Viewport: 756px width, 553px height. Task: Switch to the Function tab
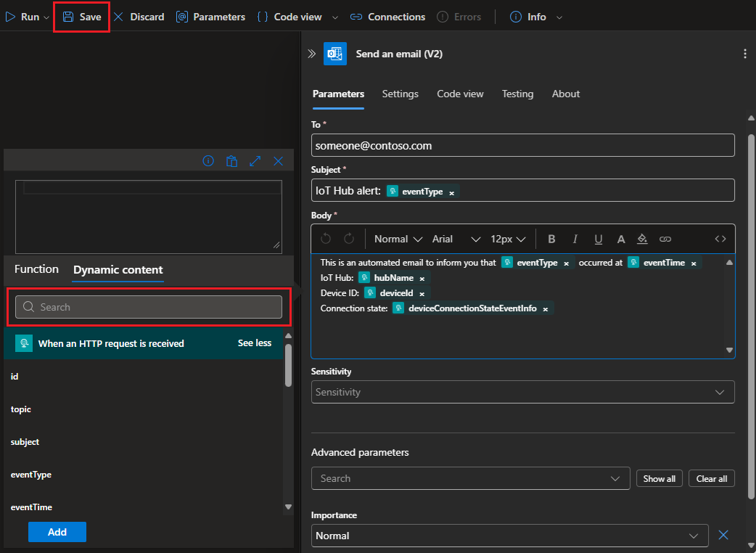36,269
